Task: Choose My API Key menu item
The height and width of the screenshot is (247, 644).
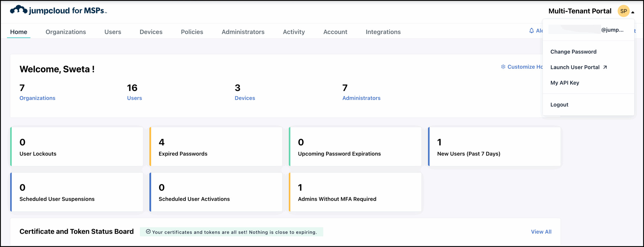Action: pyautogui.click(x=565, y=83)
